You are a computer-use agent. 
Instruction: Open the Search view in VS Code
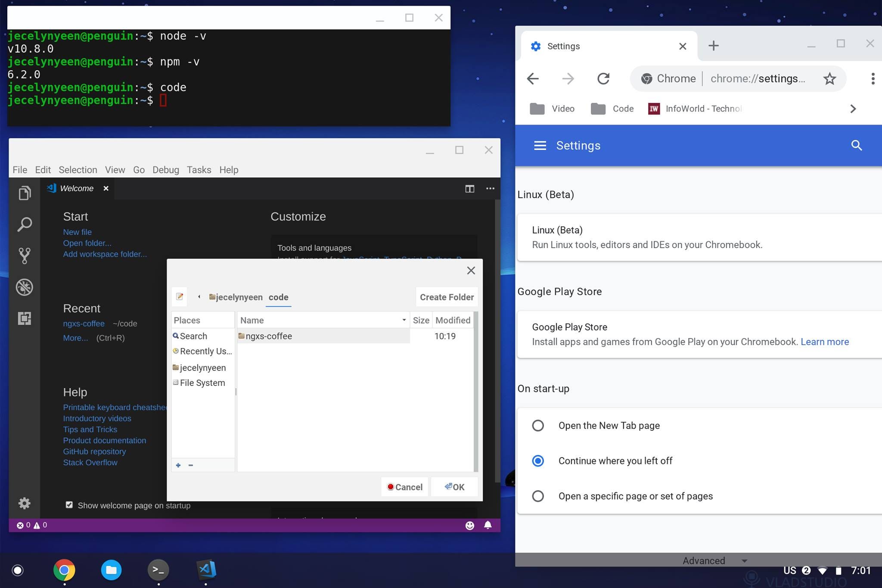pos(25,224)
